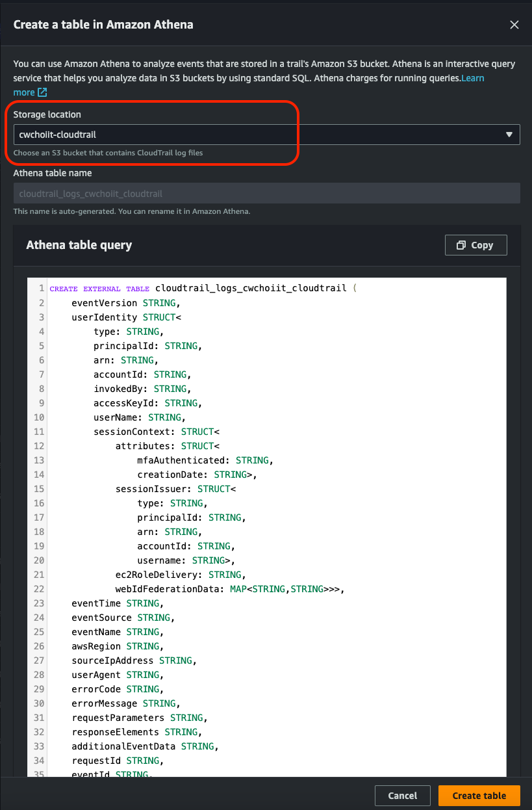This screenshot has width=532, height=810.
Task: Click the 'sessionIssuer: STRUCT<' line
Action: click(175, 489)
